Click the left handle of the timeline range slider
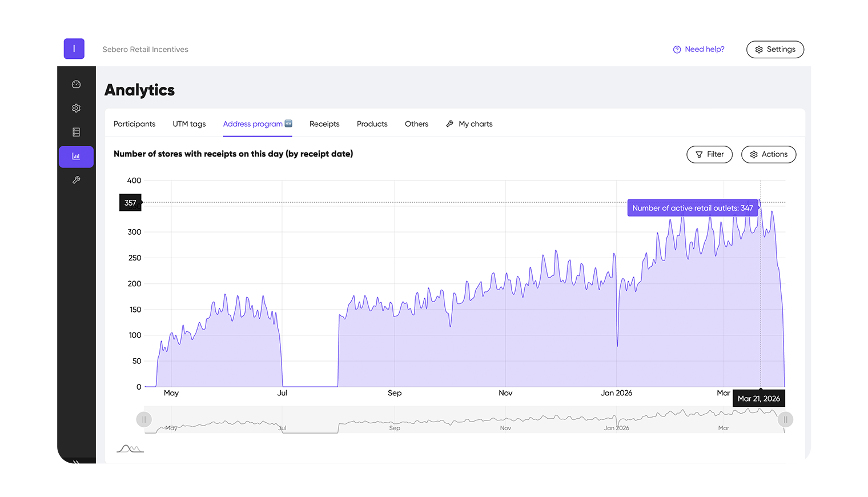The height and width of the screenshot is (497, 868). [x=144, y=419]
